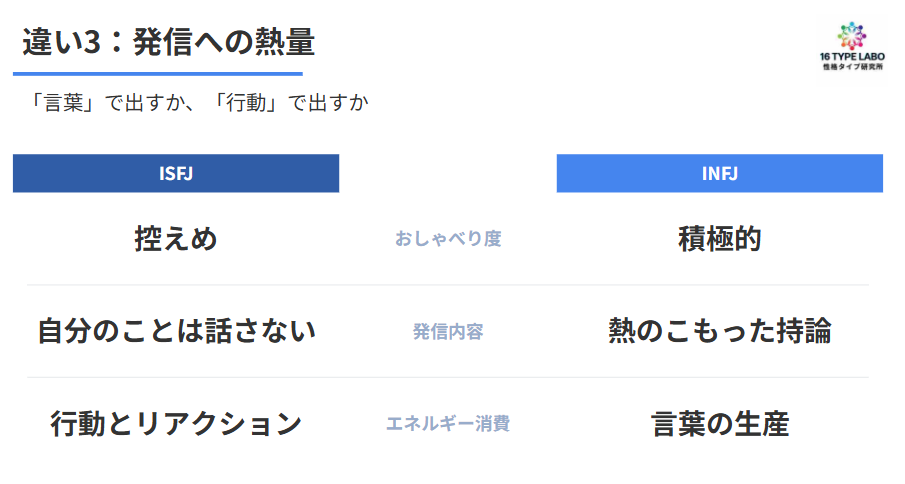This screenshot has height=484, width=905.
Task: Select the dark blue ISFJ header bar
Action: click(176, 173)
